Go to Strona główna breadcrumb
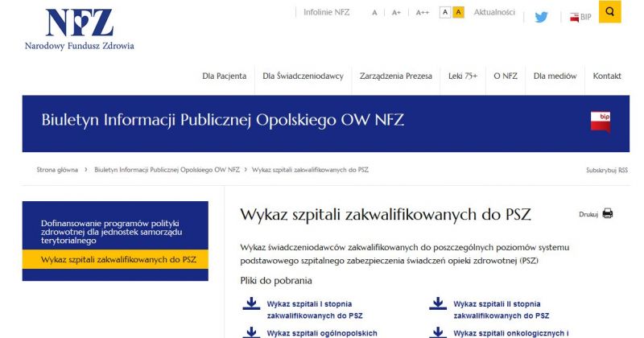The image size is (644, 338). click(57, 170)
